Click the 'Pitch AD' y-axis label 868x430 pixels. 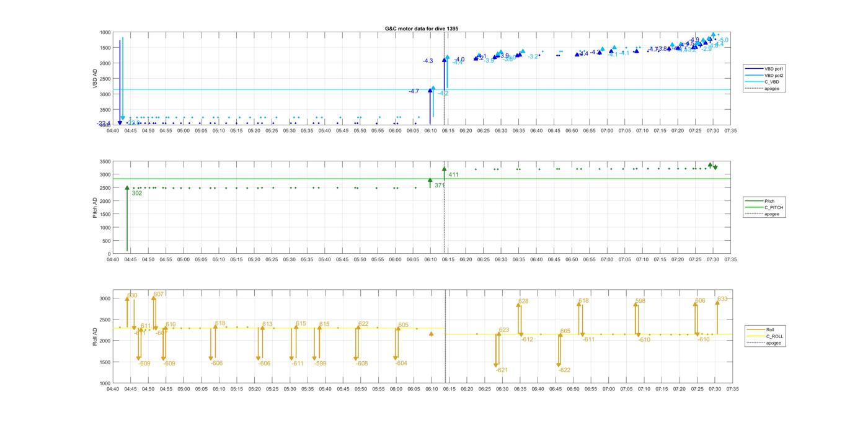[95, 207]
